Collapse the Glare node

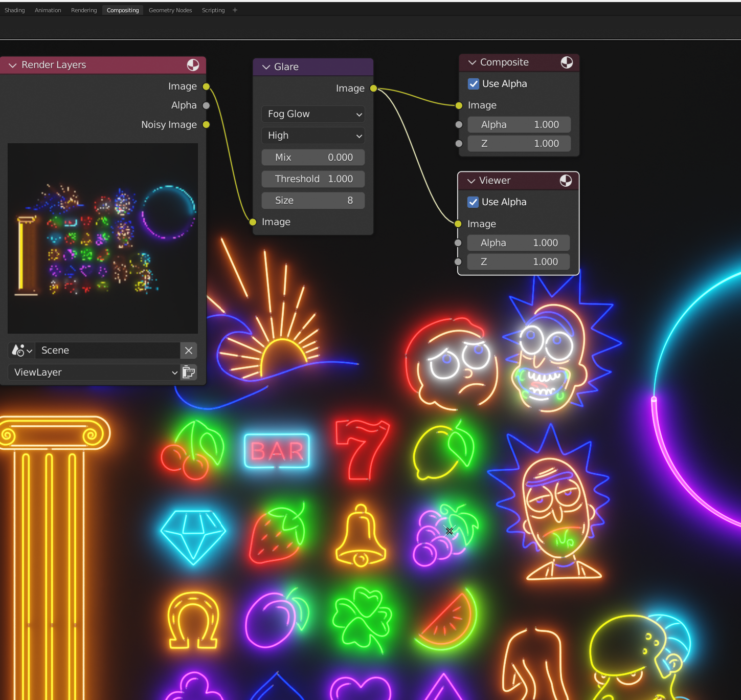[x=266, y=67]
